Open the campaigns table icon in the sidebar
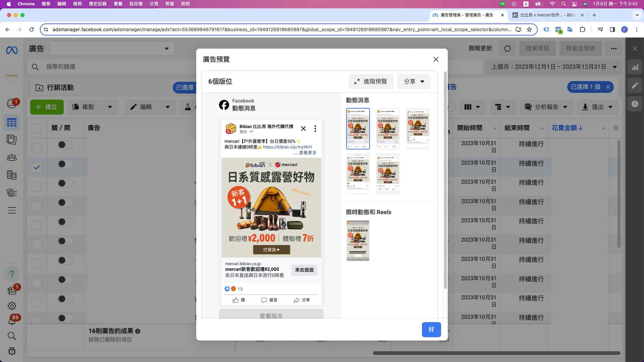Screen dimensions: 644x362 (12, 123)
